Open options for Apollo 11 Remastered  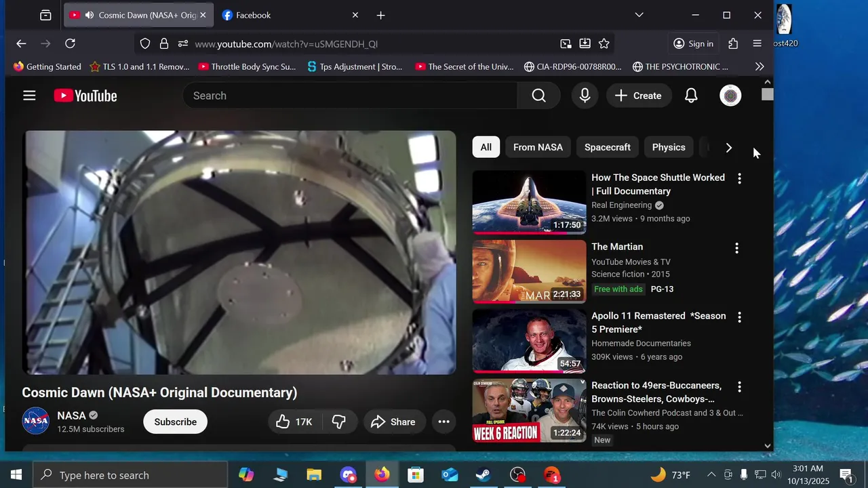tap(739, 317)
